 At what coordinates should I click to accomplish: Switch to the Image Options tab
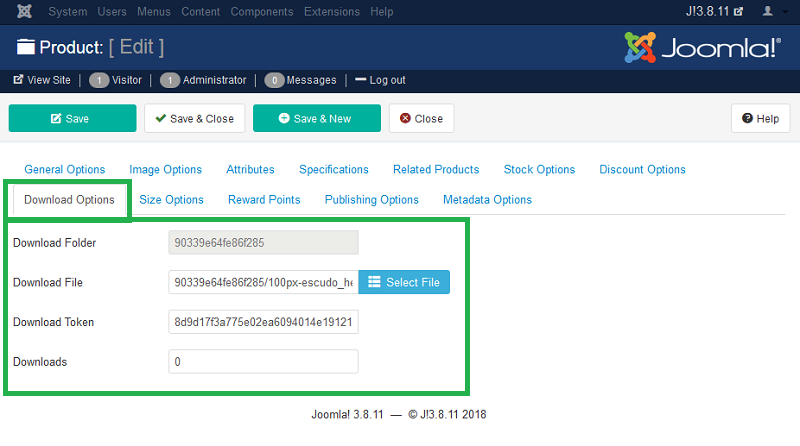tap(165, 170)
